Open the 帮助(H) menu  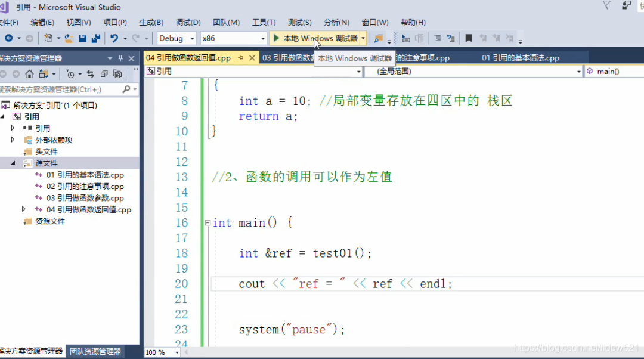[x=413, y=22]
